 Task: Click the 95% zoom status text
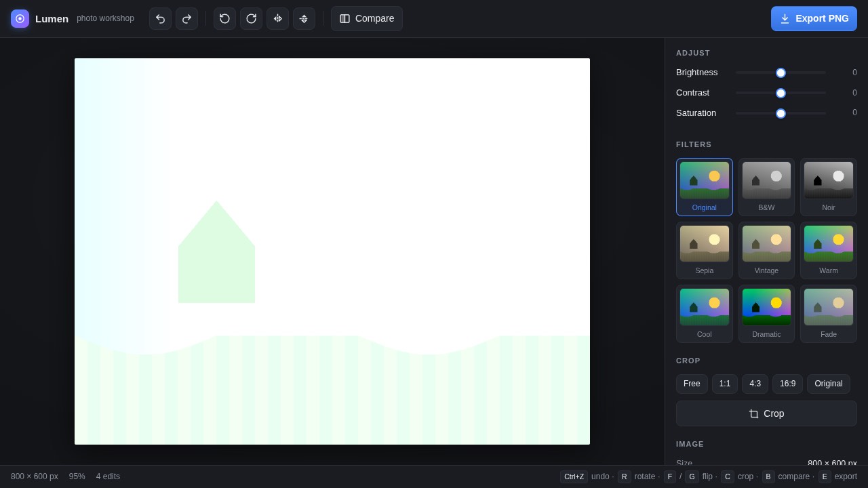(77, 476)
